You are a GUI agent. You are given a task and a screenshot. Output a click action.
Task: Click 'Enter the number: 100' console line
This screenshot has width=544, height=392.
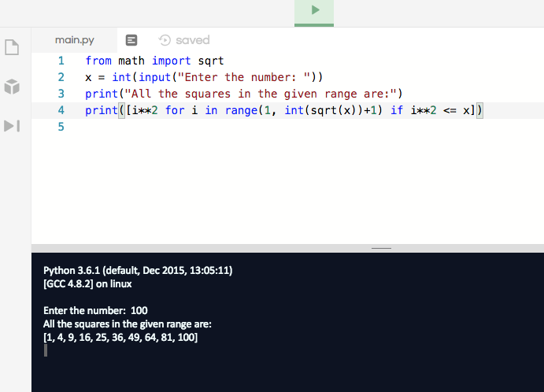pos(95,310)
